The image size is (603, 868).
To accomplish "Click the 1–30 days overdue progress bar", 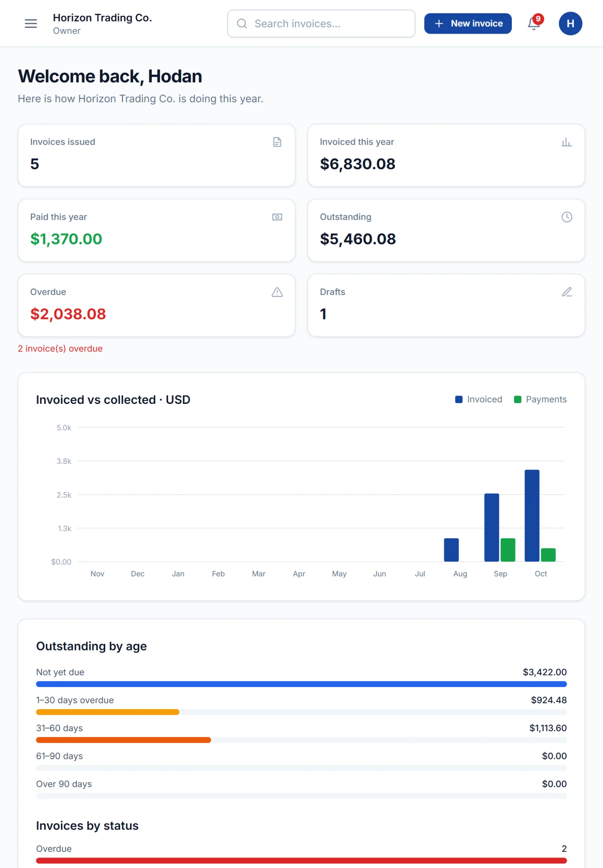I will pos(301,712).
